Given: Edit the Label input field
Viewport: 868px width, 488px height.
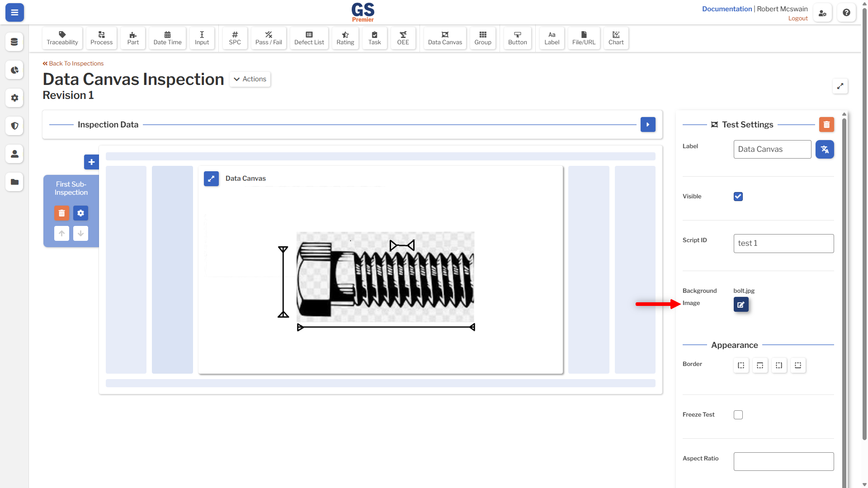Looking at the screenshot, I should coord(772,149).
